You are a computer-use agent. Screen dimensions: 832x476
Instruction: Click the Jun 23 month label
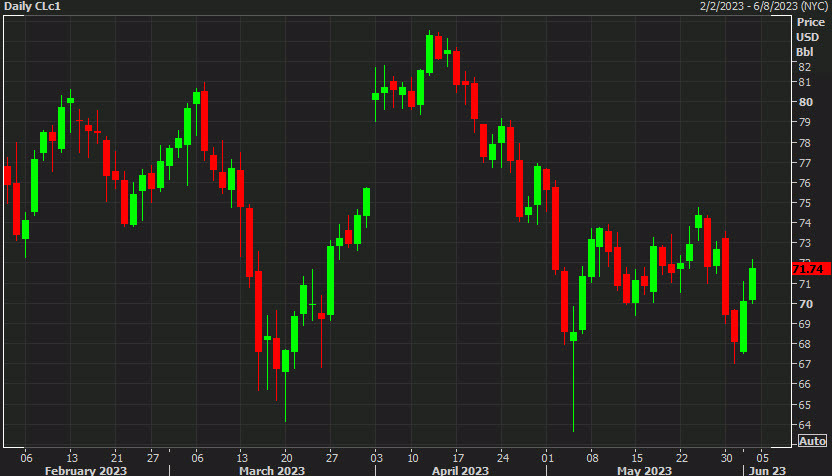[767, 471]
